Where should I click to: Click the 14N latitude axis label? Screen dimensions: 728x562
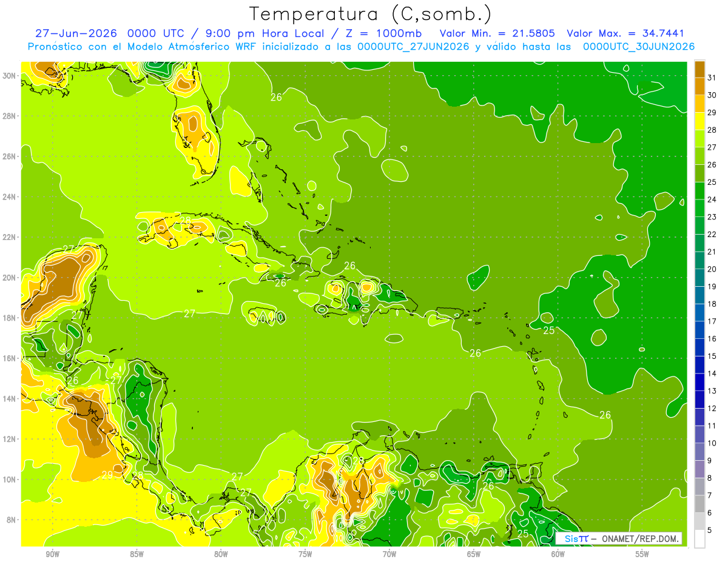point(9,398)
